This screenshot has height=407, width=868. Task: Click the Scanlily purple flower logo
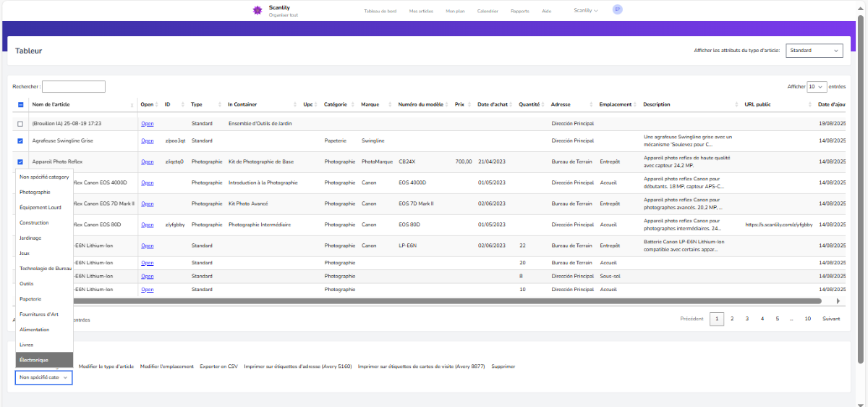pyautogui.click(x=257, y=10)
